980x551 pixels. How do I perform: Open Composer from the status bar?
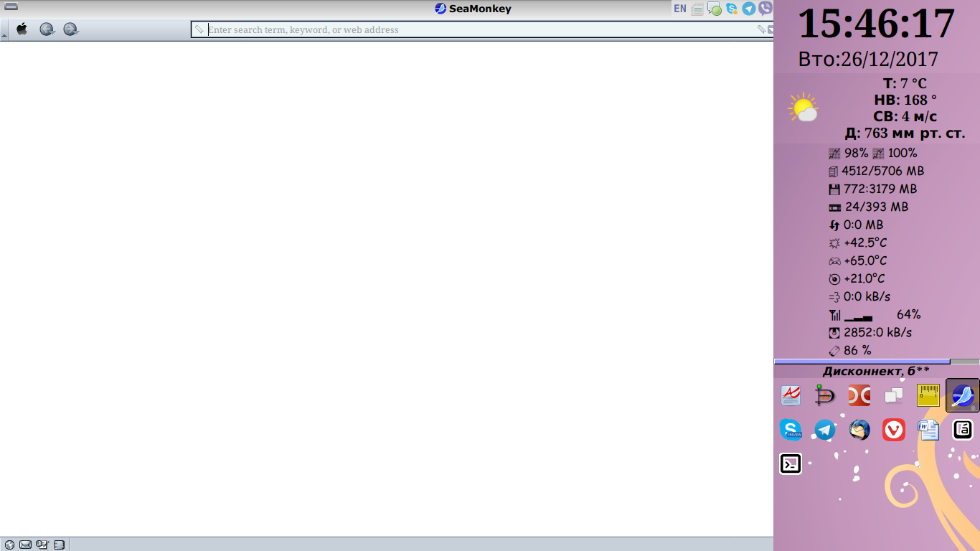42,545
